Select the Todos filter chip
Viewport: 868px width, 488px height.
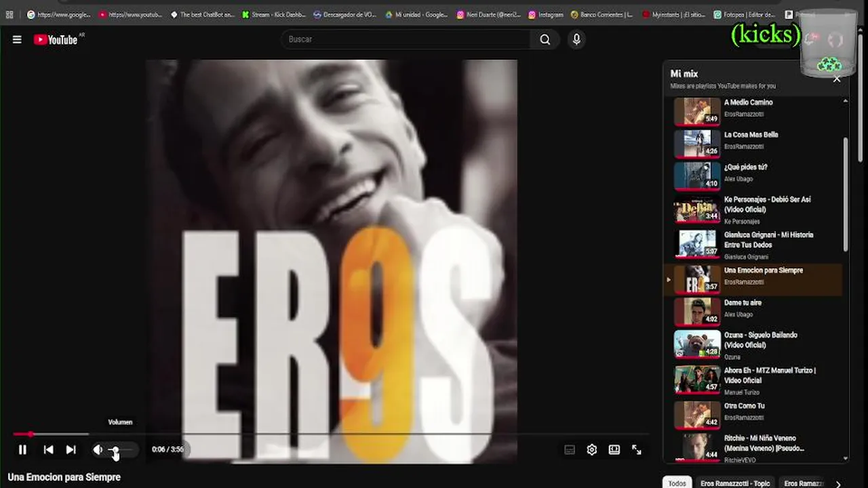coord(677,483)
